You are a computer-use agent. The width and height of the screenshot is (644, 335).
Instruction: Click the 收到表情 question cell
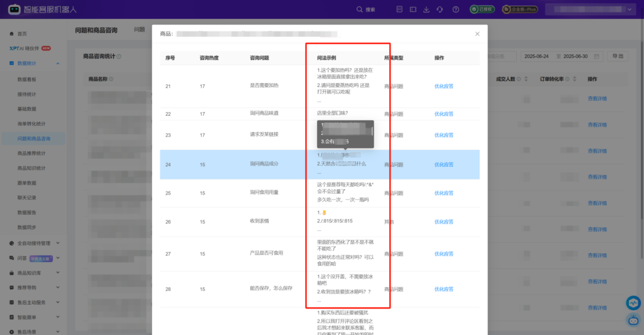tap(260, 221)
